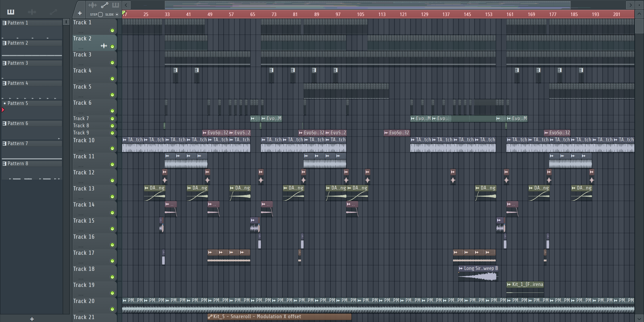Jump to bar 161 on the timeline ruler
644x322 pixels.
point(510,14)
